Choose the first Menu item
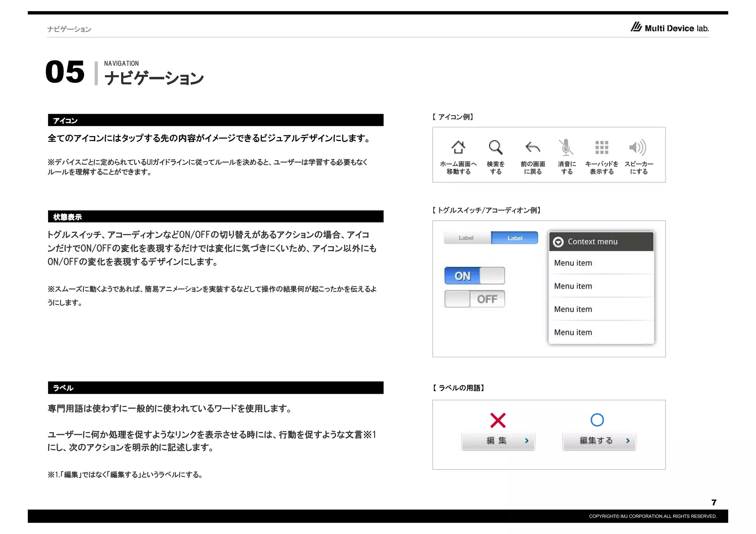 click(601, 263)
